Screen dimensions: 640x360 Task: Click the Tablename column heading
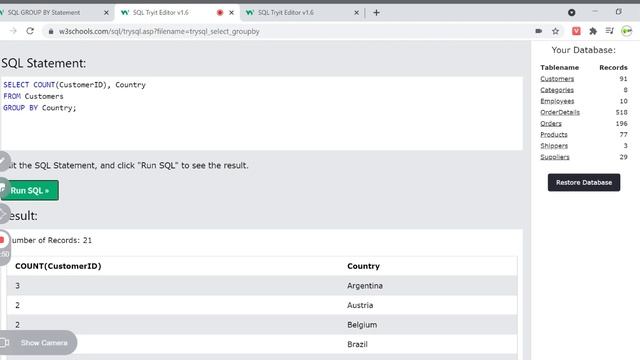(x=559, y=67)
